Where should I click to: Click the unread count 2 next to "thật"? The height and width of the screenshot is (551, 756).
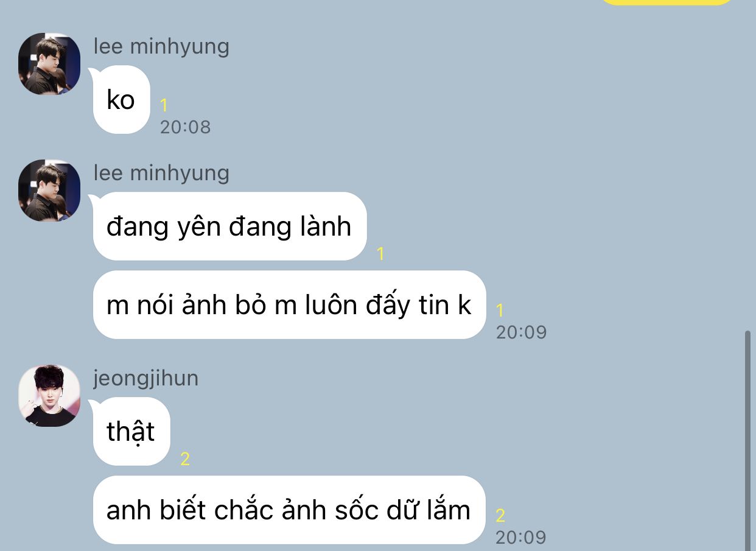click(x=185, y=459)
